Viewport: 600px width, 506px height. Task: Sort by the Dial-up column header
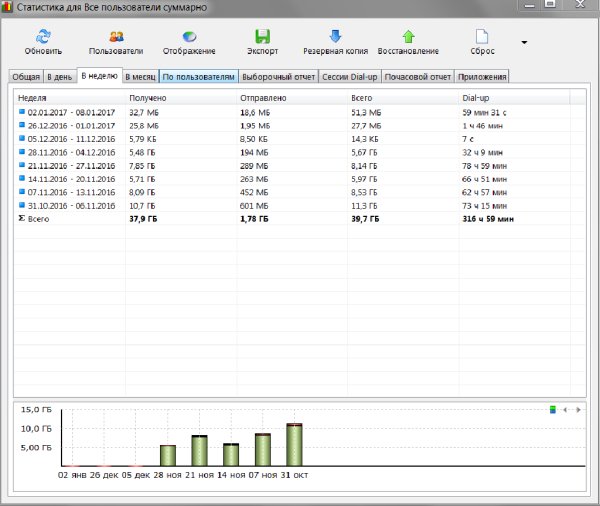click(514, 98)
